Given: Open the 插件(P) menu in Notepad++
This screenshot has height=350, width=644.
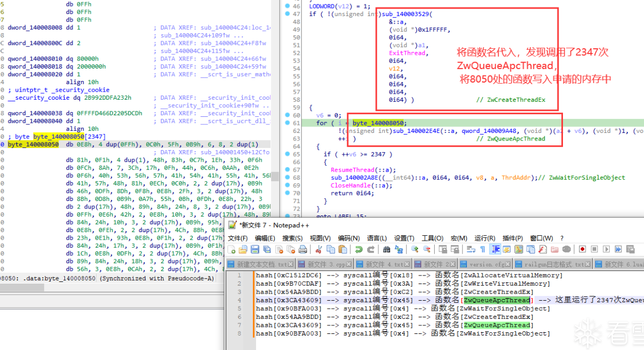Looking at the screenshot, I should [x=513, y=238].
